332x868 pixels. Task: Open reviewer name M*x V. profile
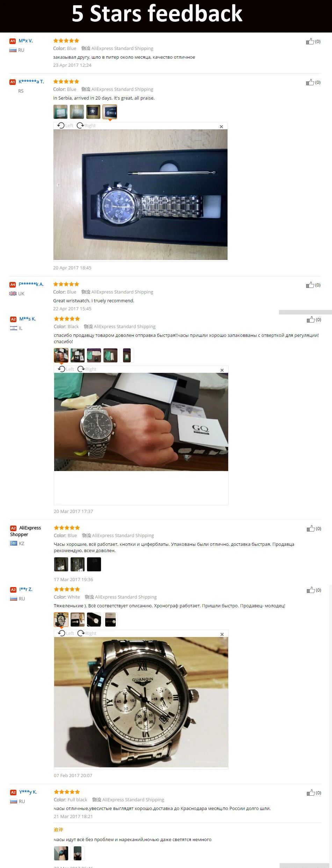pos(26,41)
